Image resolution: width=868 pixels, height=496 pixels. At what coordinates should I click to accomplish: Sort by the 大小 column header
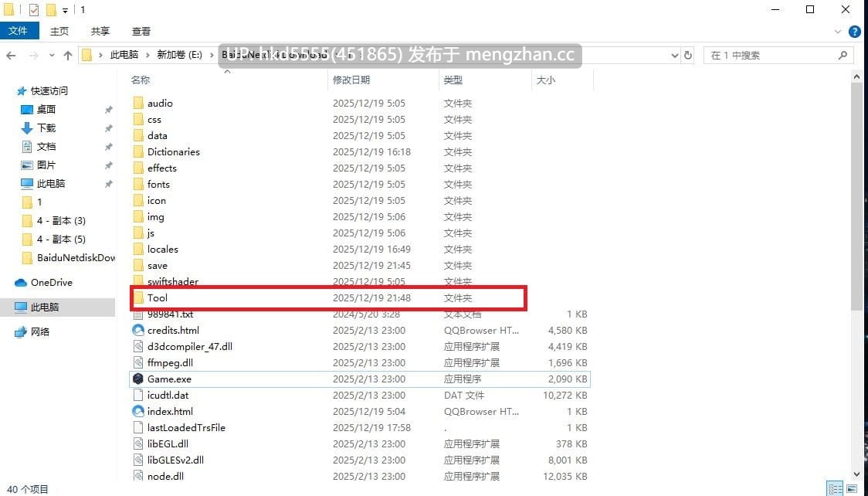545,80
